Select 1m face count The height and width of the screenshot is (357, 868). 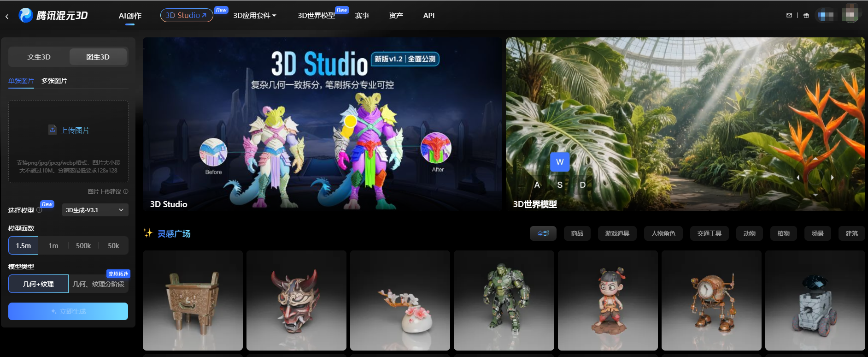(53, 246)
